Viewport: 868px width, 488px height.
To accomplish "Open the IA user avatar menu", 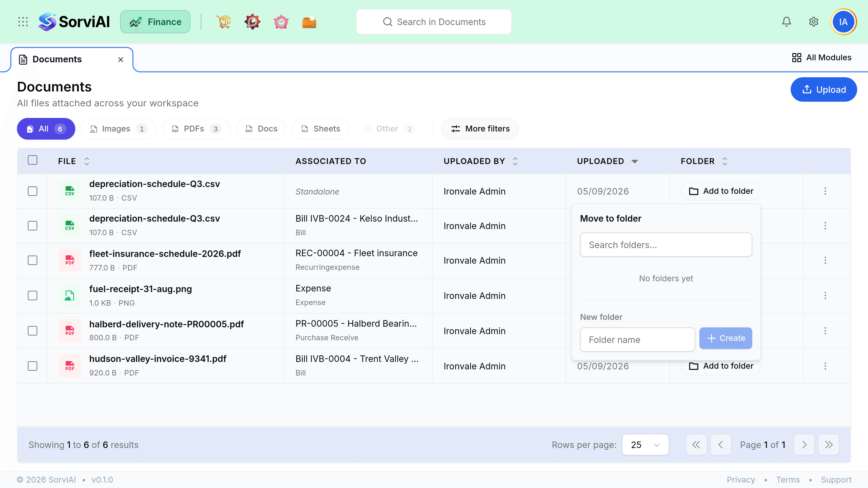I will click(843, 22).
